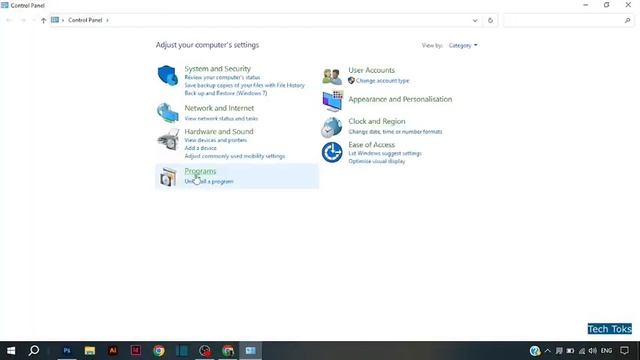Click Optimise visual display link

pyautogui.click(x=377, y=161)
